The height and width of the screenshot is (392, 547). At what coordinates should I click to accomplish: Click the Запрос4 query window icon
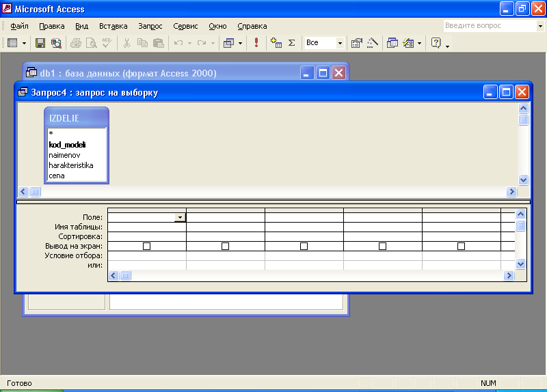click(23, 92)
